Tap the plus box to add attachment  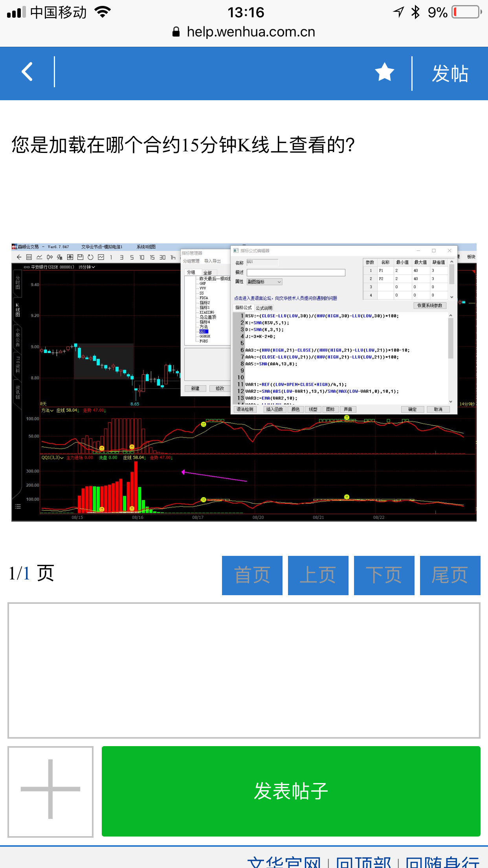[x=51, y=792]
